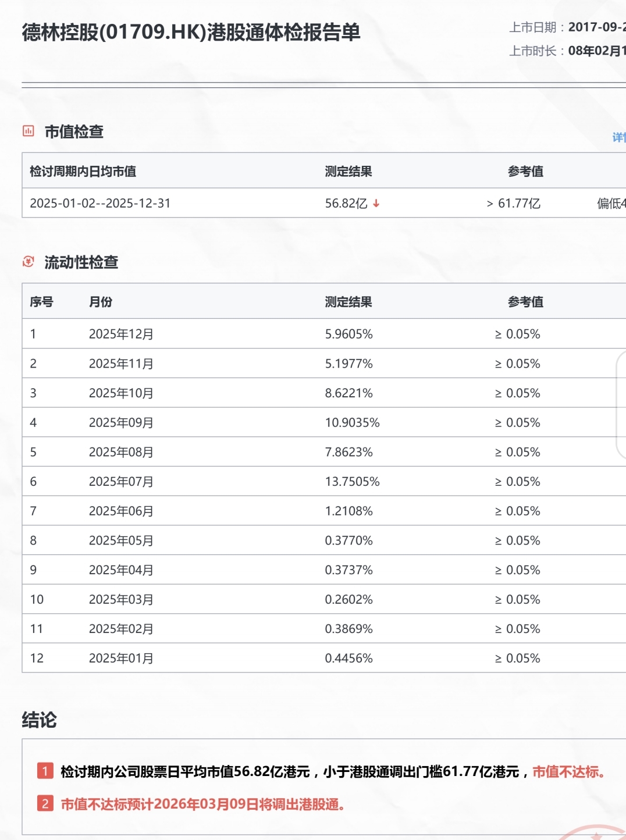Click the date range 2025-01-02--2025-12-31

click(100, 203)
